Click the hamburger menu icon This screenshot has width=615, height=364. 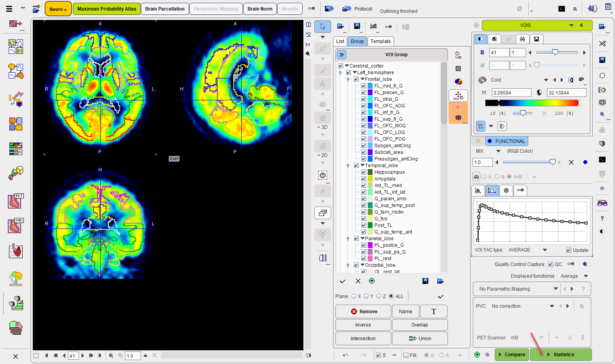click(x=9, y=8)
